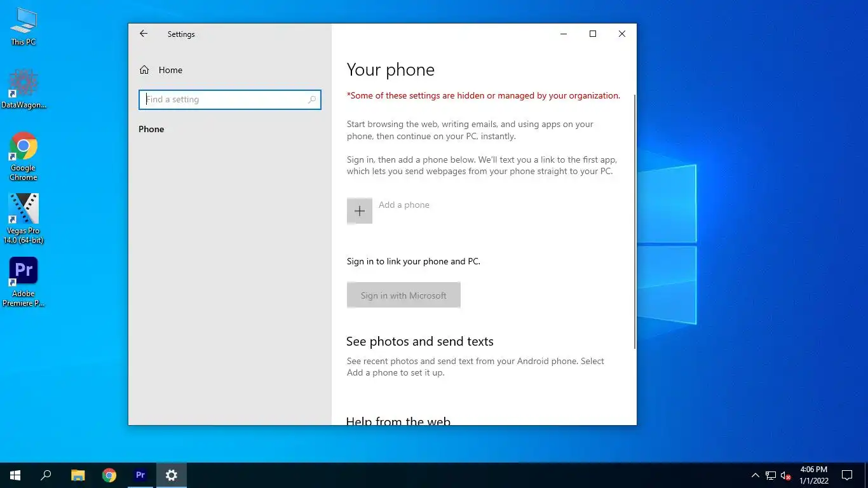Go back with the Settings arrow
Image resolution: width=868 pixels, height=488 pixels.
[x=144, y=34]
